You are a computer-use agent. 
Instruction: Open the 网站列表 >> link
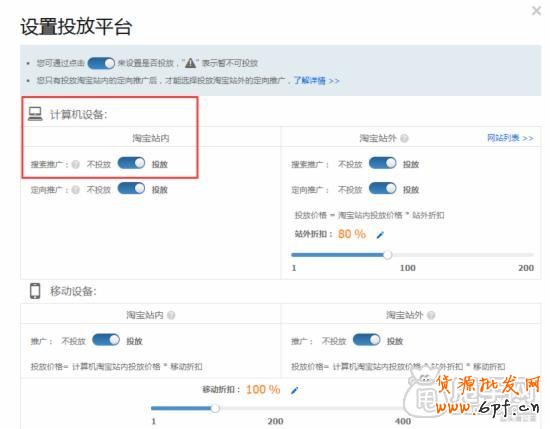pyautogui.click(x=510, y=138)
